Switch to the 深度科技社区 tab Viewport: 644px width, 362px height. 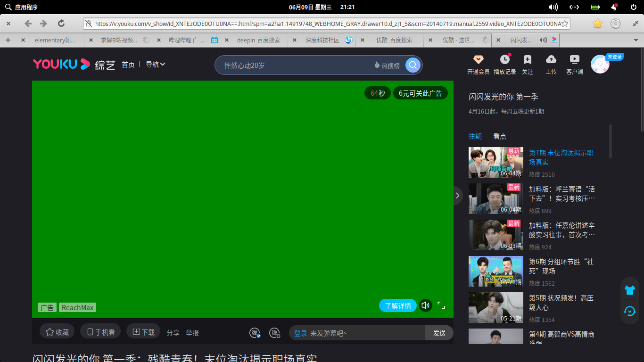[322, 40]
